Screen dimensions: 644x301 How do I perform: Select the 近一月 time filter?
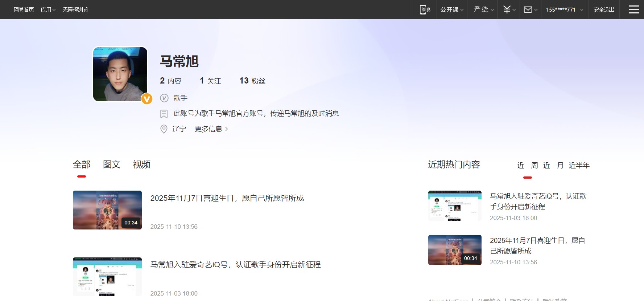[553, 165]
